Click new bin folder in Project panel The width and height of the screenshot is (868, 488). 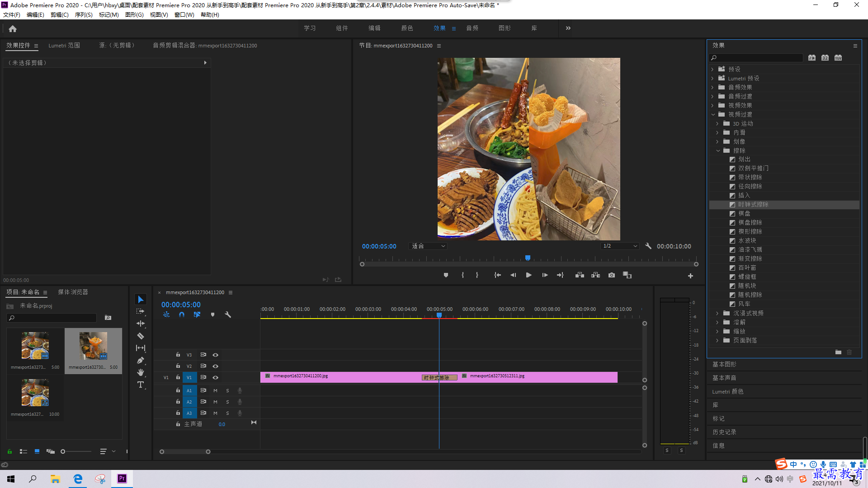[108, 318]
